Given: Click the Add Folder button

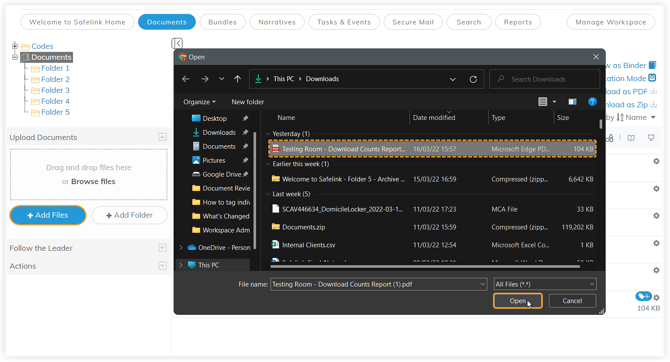Looking at the screenshot, I should click(x=129, y=215).
